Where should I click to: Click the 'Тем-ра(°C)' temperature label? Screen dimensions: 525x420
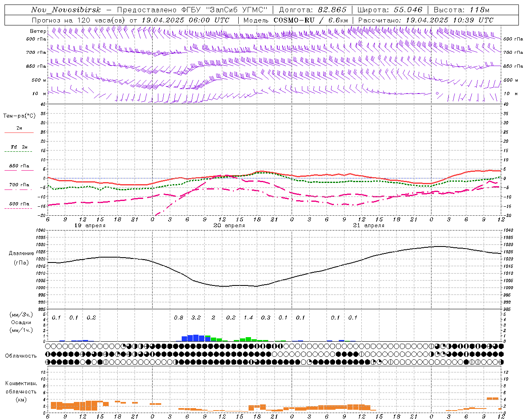[19, 116]
